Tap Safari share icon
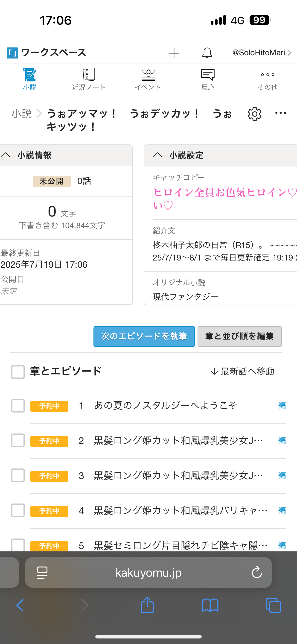 pyautogui.click(x=147, y=605)
